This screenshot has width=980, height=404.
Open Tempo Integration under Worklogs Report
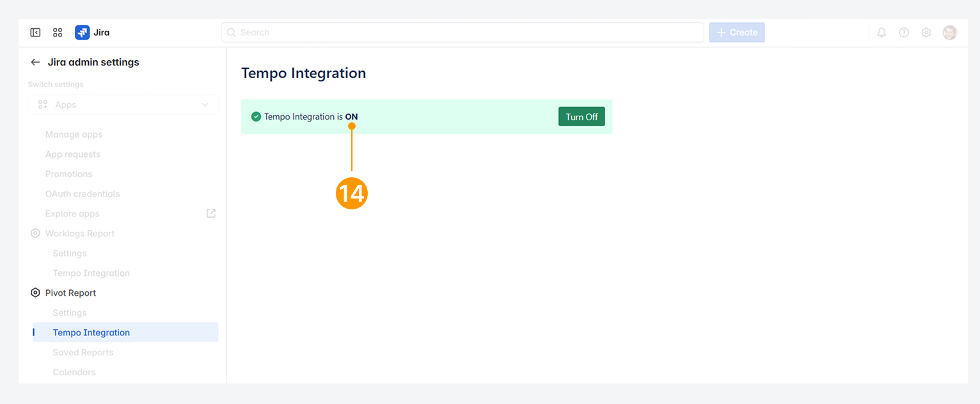point(91,273)
